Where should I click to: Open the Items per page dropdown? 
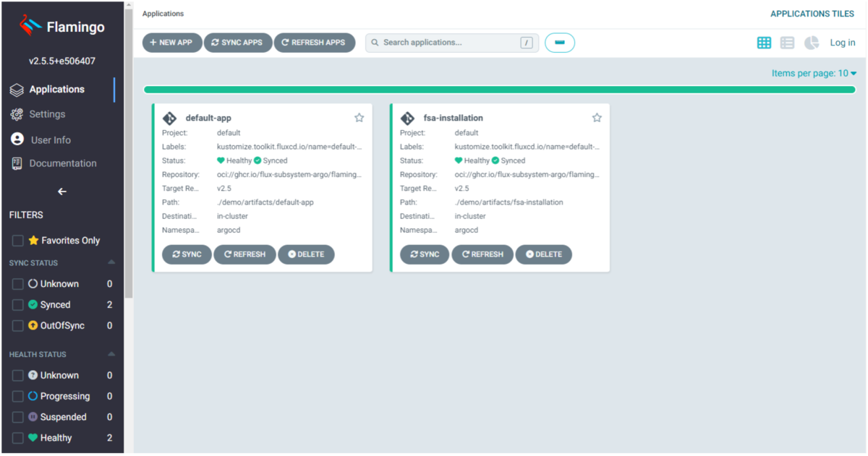tap(814, 73)
